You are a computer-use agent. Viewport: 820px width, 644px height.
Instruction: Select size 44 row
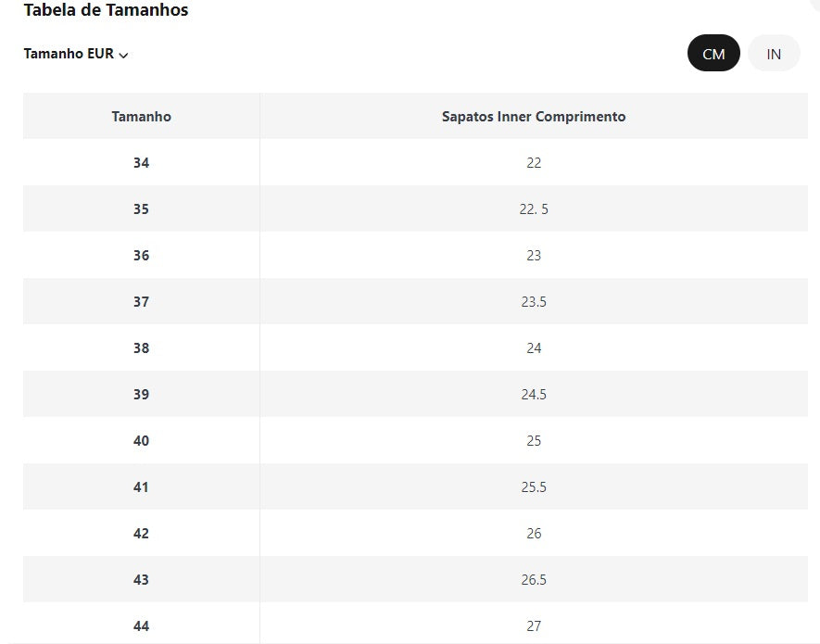141,626
